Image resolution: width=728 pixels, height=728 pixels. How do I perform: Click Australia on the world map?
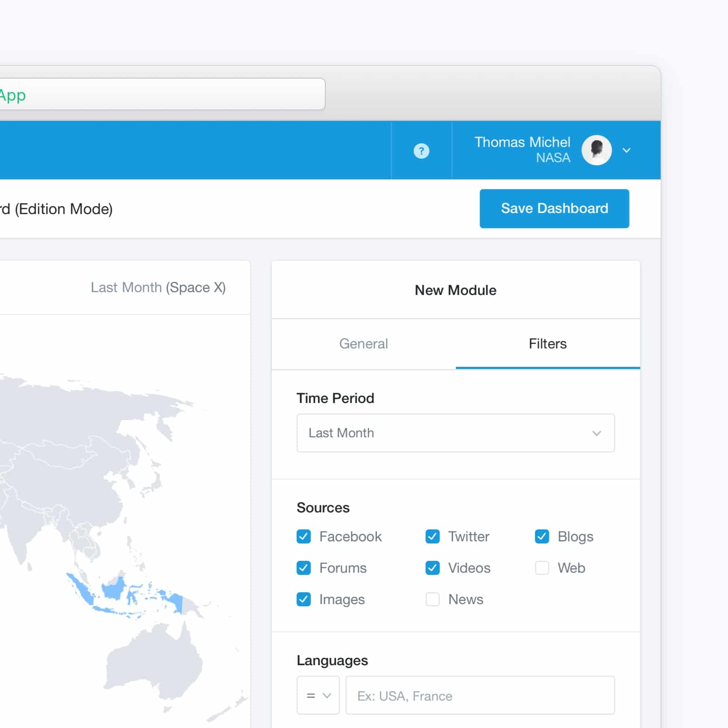[x=155, y=663]
